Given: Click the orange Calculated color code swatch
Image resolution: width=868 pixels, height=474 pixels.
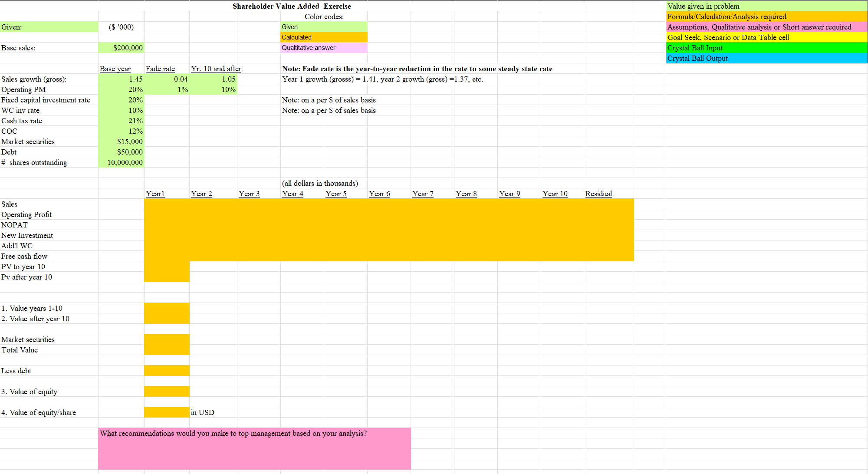Looking at the screenshot, I should (324, 37).
